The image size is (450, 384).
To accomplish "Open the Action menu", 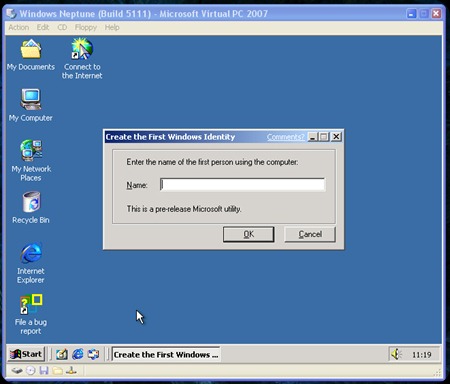I will coord(19,27).
